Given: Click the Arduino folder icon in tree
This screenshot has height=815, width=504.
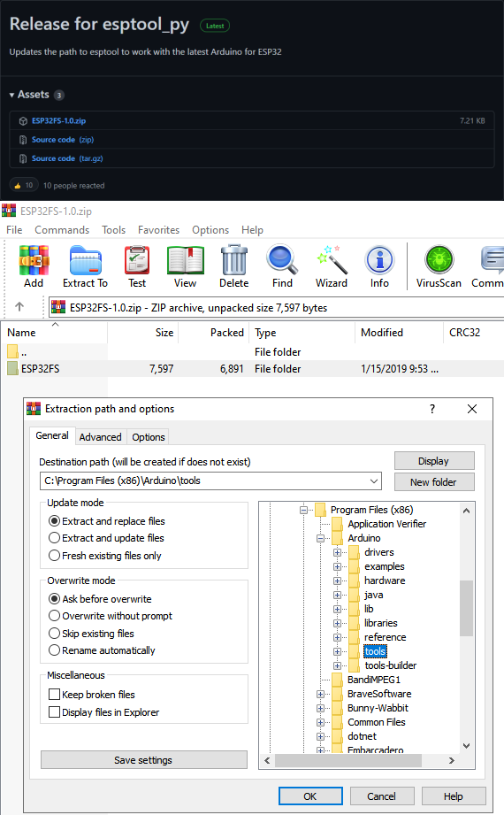Looking at the screenshot, I should click(337, 538).
